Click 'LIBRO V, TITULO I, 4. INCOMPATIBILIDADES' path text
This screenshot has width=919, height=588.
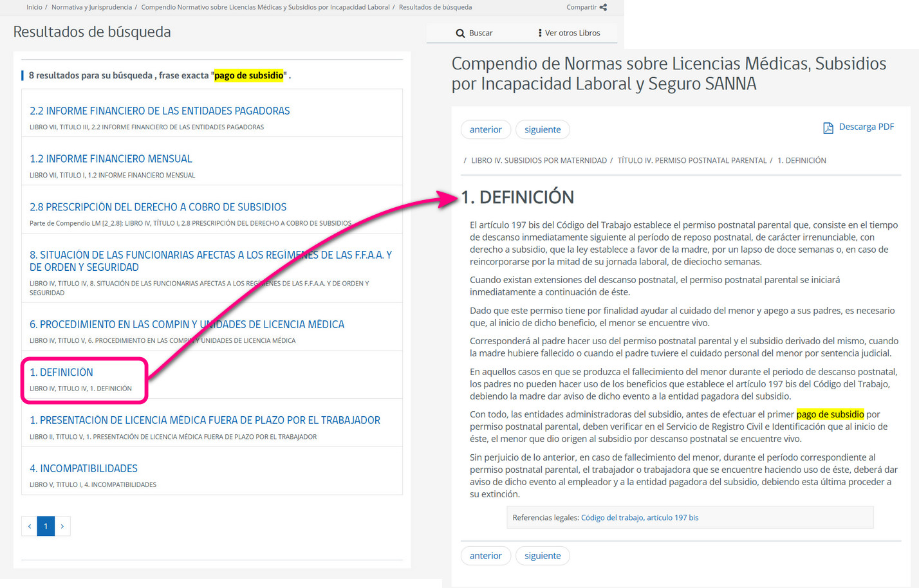point(93,485)
